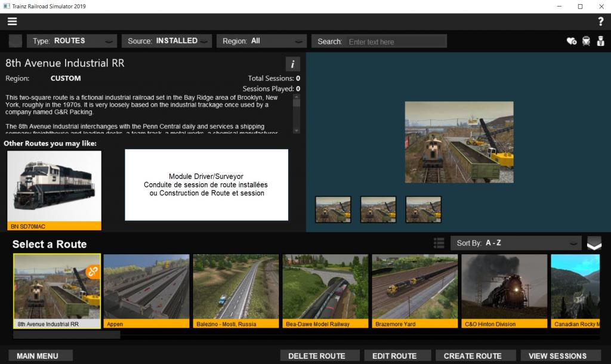This screenshot has height=364, width=611.
Task: Minimize the Trainz window
Action: (560, 6)
